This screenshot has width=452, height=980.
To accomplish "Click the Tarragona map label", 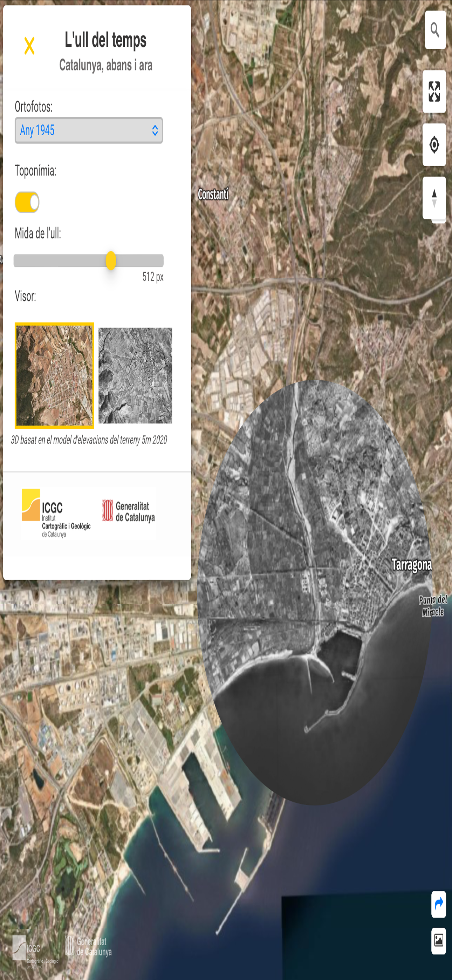I will (412, 565).
